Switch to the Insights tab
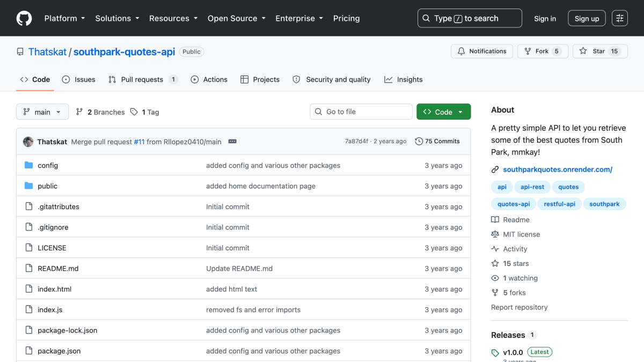 click(x=404, y=79)
